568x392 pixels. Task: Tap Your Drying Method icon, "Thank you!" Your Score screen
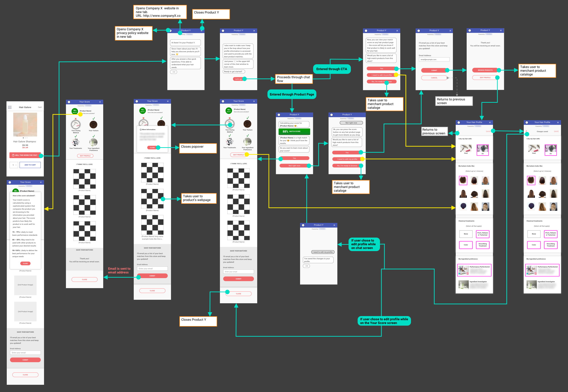coord(76,125)
